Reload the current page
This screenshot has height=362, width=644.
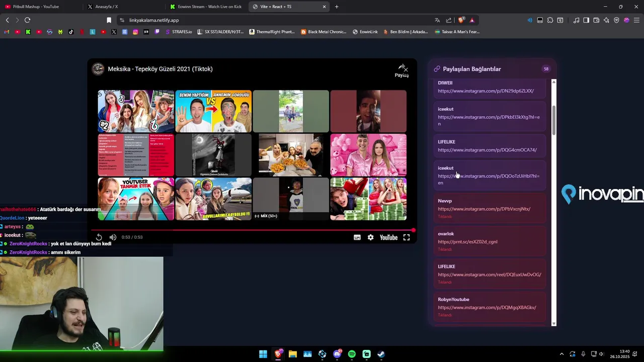(x=27, y=20)
